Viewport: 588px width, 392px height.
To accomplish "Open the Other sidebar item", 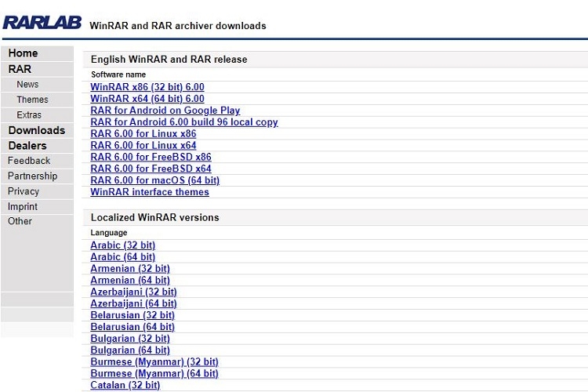I will 20,221.
